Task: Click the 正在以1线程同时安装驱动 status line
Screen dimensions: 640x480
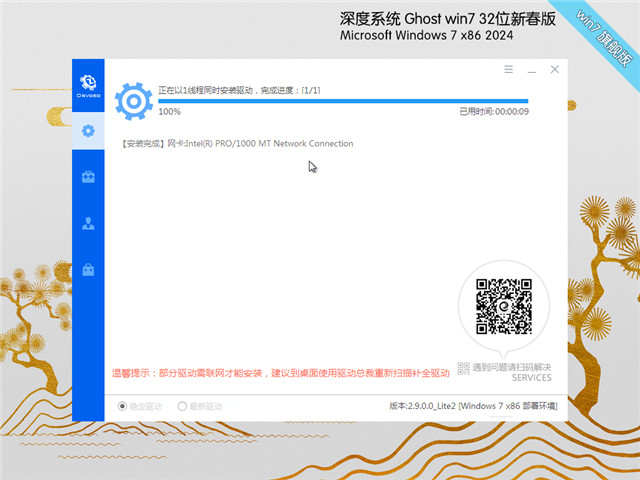Action: click(239, 90)
